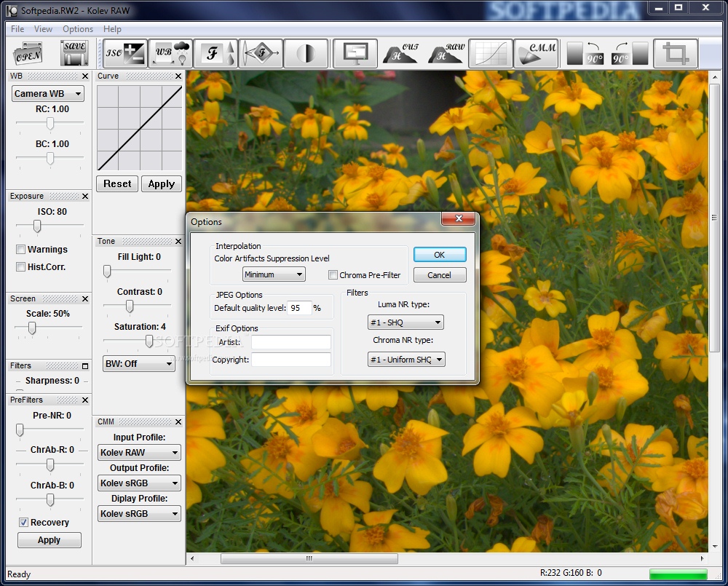Open the Options menu
Viewport: 728px width, 586px height.
(78, 29)
